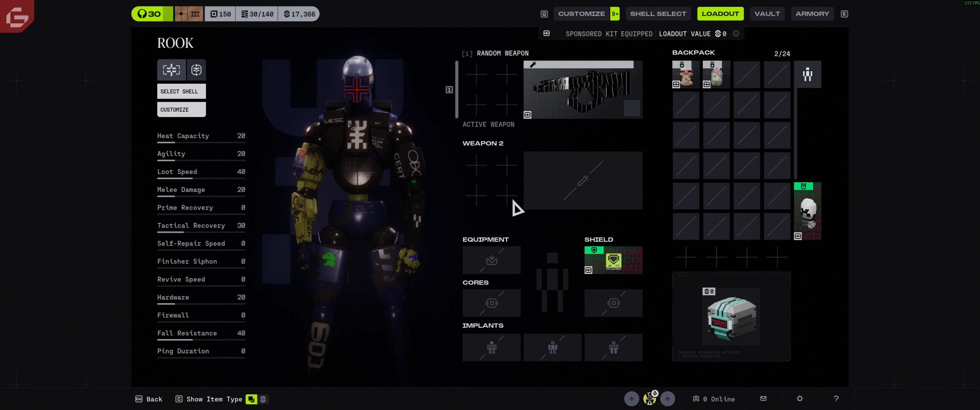Expand the sponsored kit panel ellipsis
980x410 pixels.
(x=681, y=275)
